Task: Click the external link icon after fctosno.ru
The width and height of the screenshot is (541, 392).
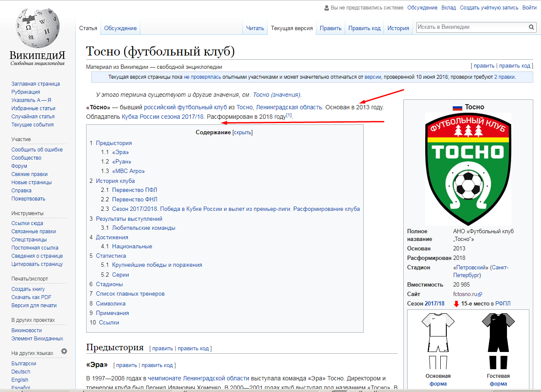Action: pyautogui.click(x=480, y=294)
